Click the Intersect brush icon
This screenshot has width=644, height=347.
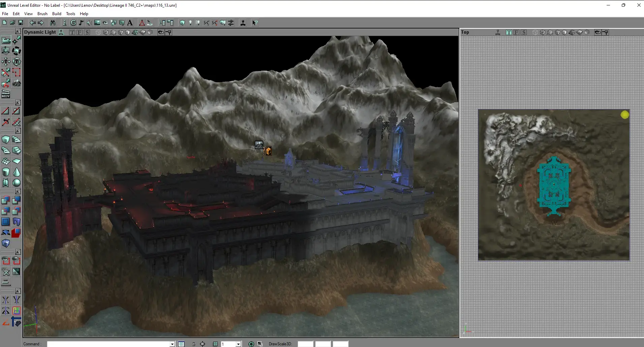(6, 211)
